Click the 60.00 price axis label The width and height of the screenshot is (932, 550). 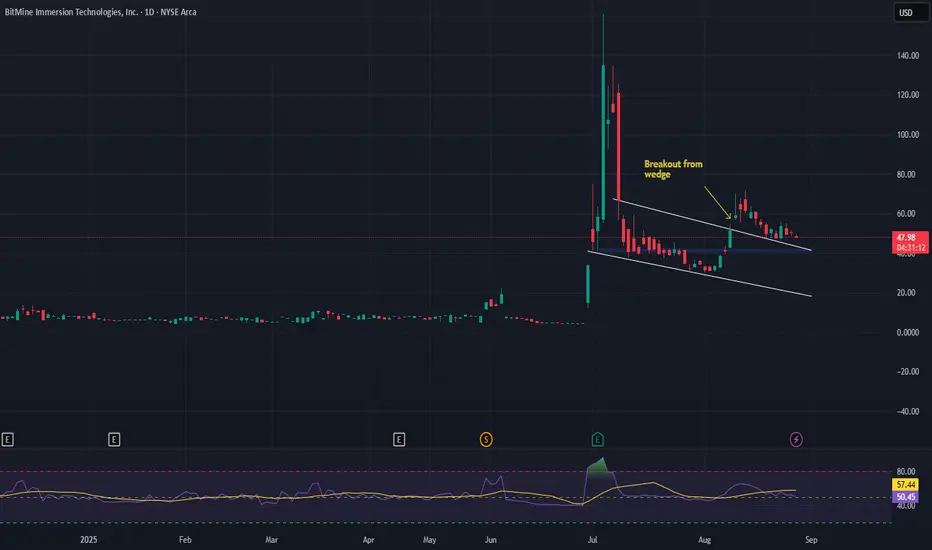pos(906,213)
